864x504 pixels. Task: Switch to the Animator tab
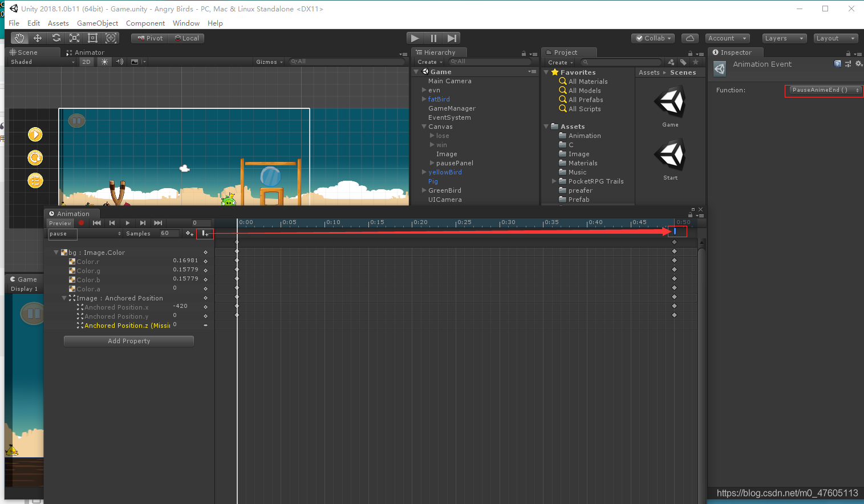[x=86, y=52]
